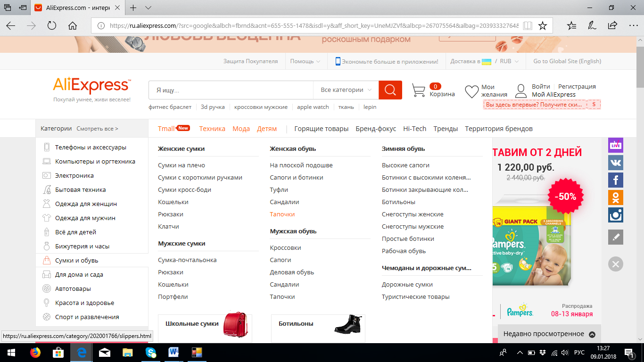Expand delivery country and RUB currency dropdown
Image resolution: width=644 pixels, height=362 pixels.
[485, 61]
